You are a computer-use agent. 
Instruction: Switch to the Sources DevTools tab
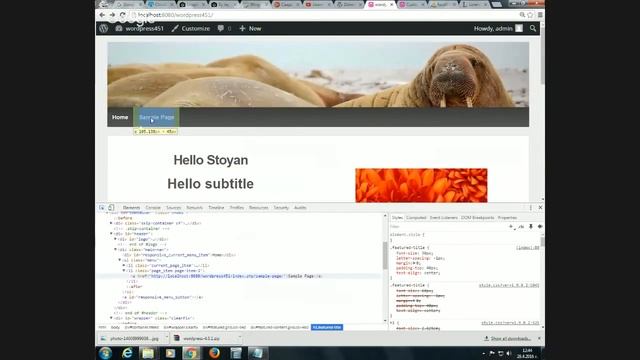pos(173,208)
